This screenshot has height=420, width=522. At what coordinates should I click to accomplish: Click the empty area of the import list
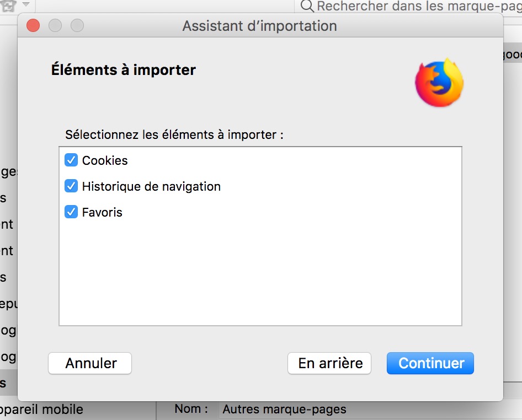point(259,276)
